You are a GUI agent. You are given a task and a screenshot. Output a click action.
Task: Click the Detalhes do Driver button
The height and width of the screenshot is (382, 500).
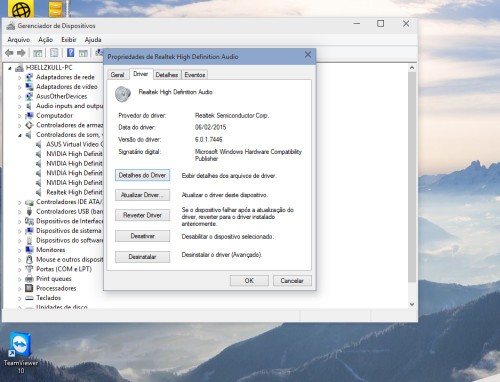(142, 175)
